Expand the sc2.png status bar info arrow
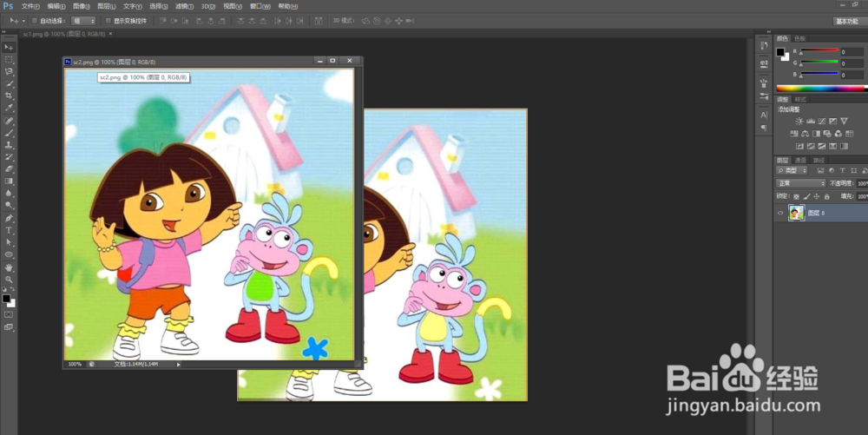 point(178,364)
